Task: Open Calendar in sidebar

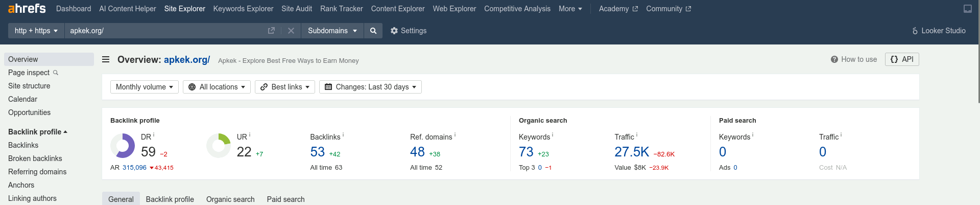Action: [22, 99]
